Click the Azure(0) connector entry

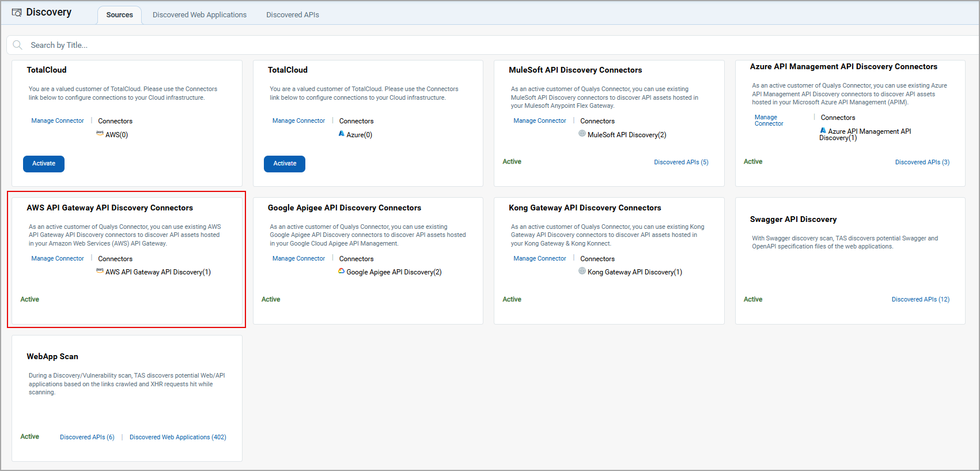[x=360, y=135]
